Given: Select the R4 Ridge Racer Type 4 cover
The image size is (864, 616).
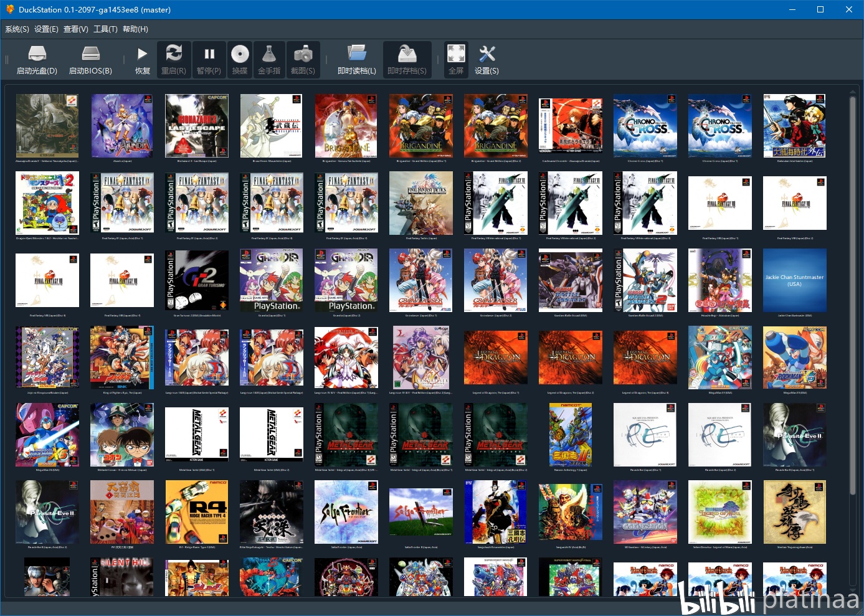Looking at the screenshot, I should pos(197,512).
